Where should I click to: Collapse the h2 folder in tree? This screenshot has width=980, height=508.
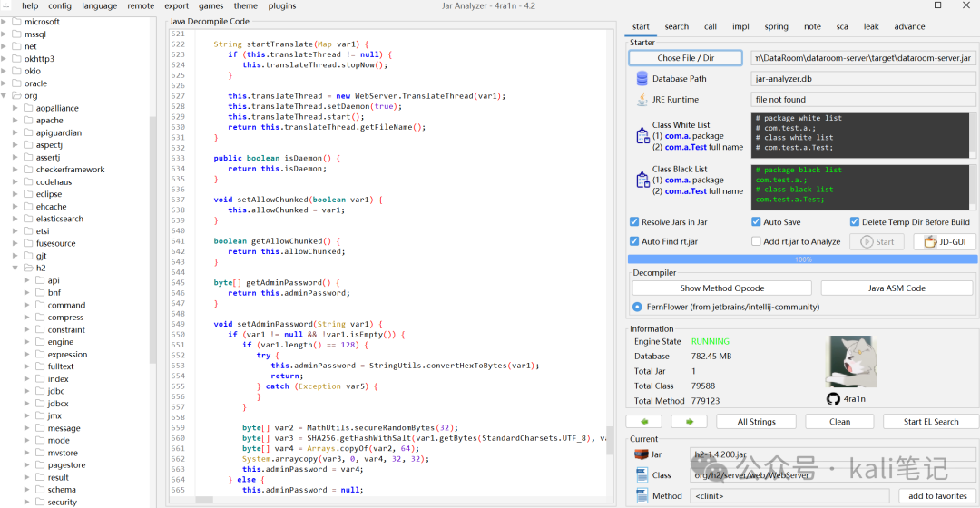(x=15, y=268)
